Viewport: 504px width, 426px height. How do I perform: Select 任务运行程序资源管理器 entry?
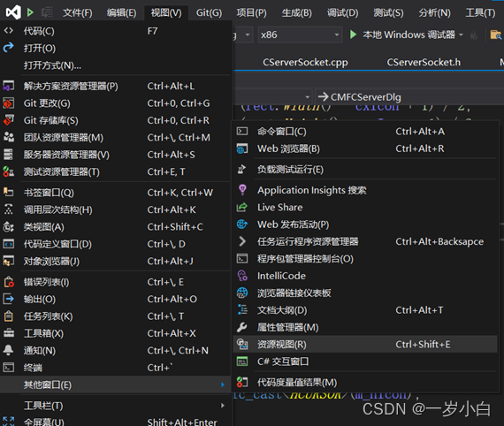[365, 241]
